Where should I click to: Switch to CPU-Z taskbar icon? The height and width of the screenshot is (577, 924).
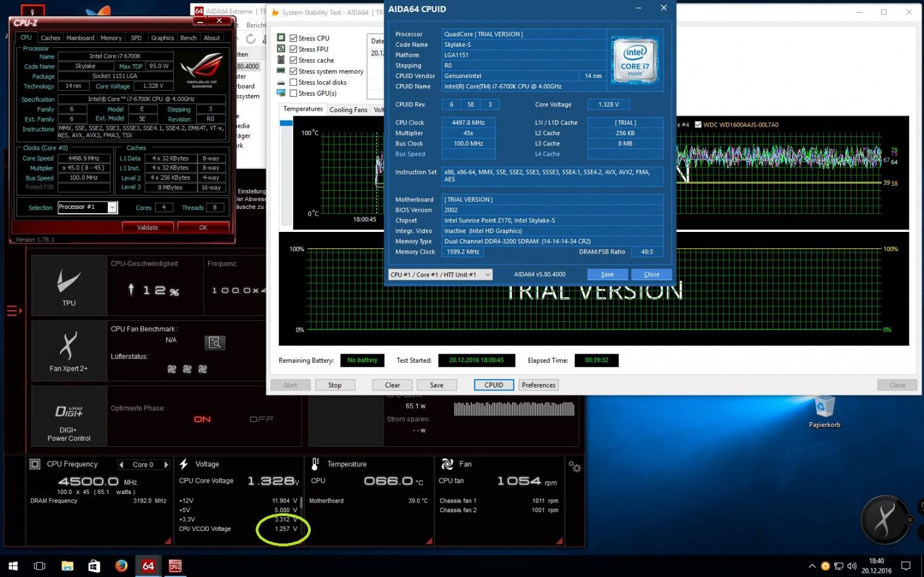175,566
